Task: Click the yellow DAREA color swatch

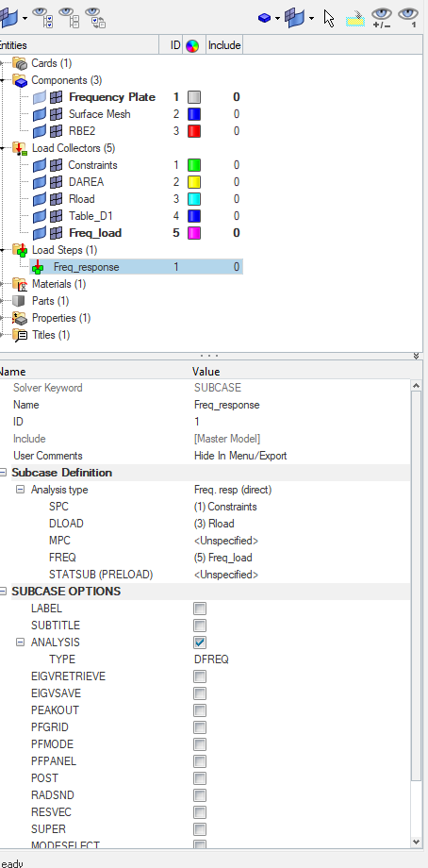Action: [194, 182]
